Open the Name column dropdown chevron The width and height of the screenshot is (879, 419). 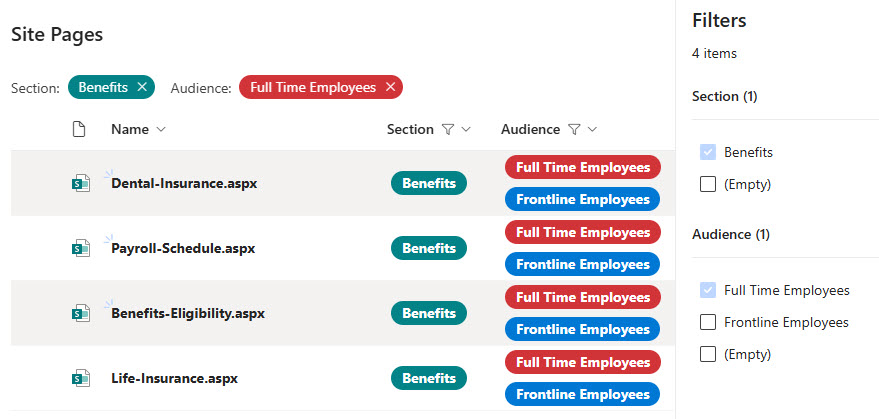(161, 130)
